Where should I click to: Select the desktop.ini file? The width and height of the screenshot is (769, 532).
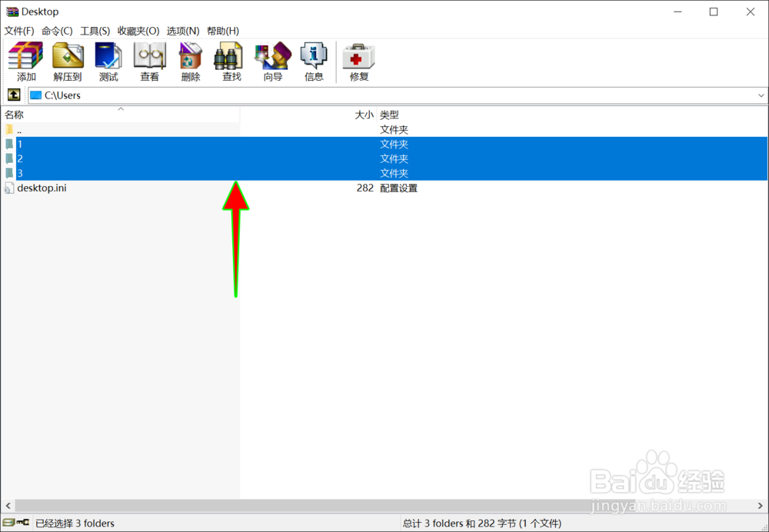point(42,188)
